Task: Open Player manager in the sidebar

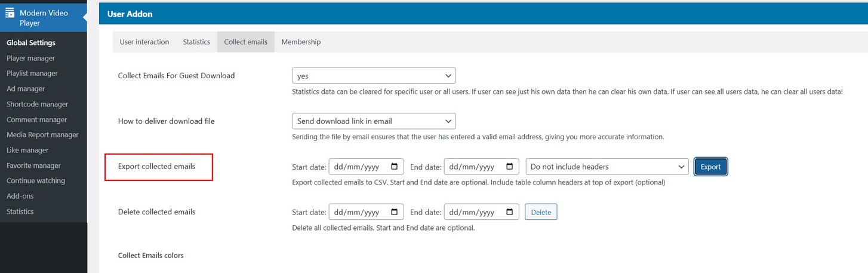Action: 30,58
